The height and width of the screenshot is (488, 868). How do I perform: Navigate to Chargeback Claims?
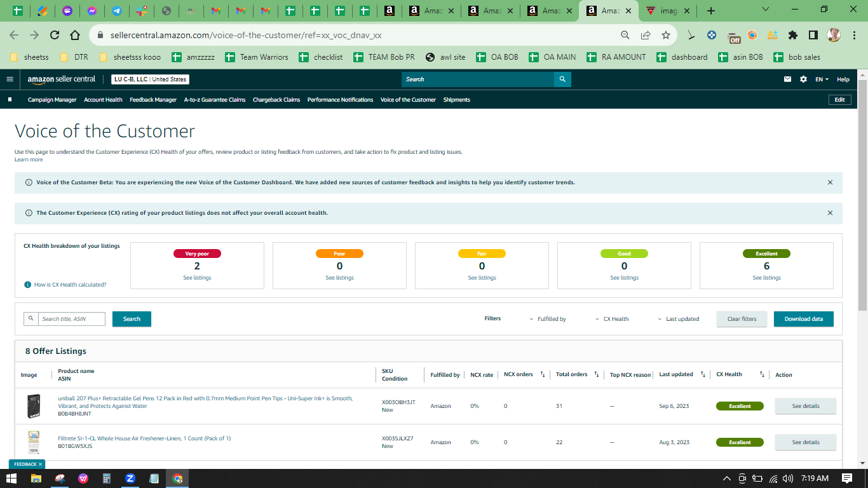coord(276,100)
